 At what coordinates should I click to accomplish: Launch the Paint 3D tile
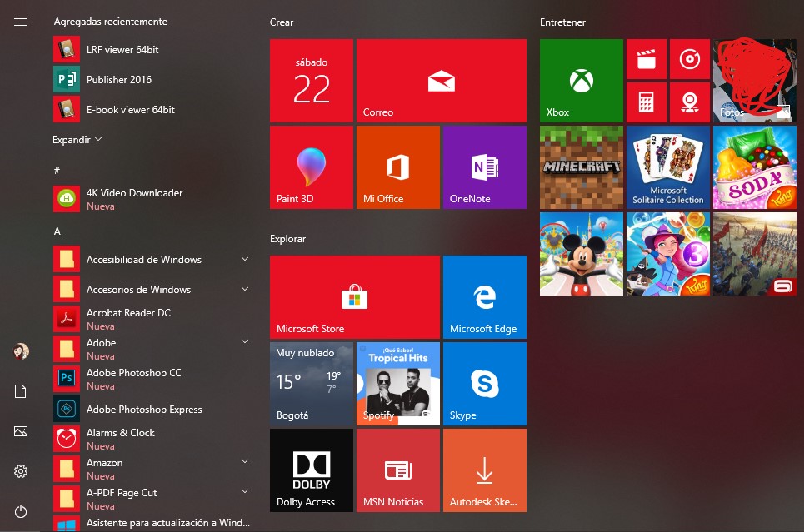click(312, 167)
